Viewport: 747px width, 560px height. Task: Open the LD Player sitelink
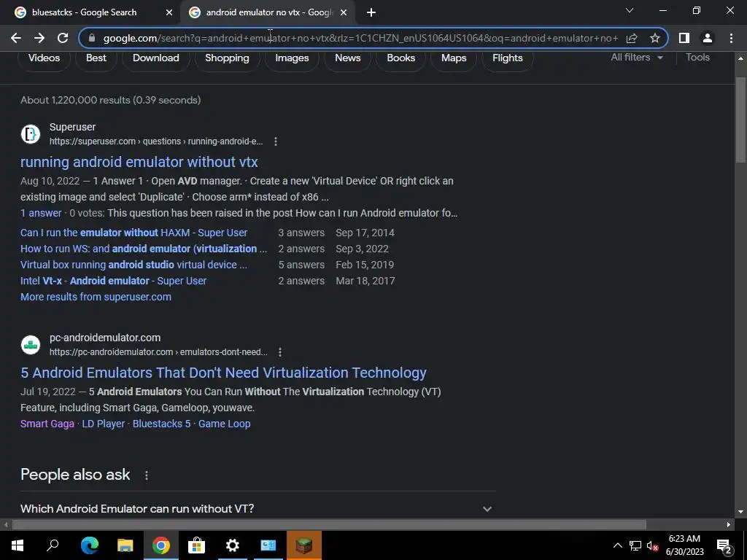tap(104, 424)
